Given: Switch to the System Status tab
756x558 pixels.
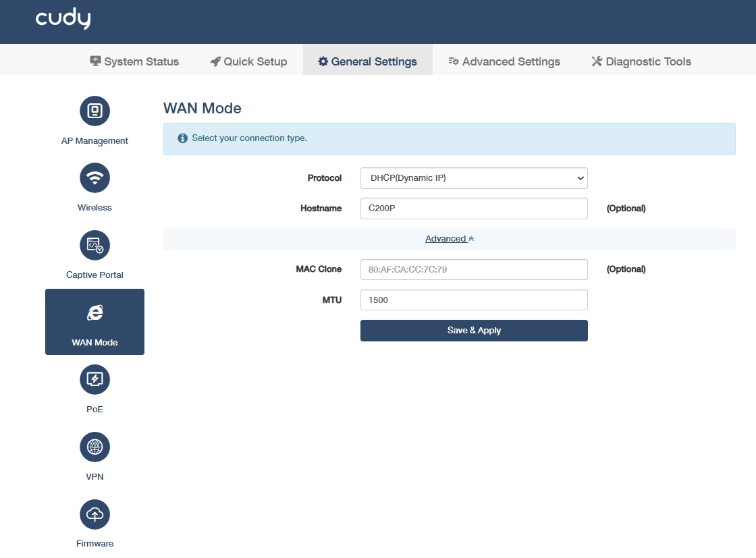Looking at the screenshot, I should [134, 61].
